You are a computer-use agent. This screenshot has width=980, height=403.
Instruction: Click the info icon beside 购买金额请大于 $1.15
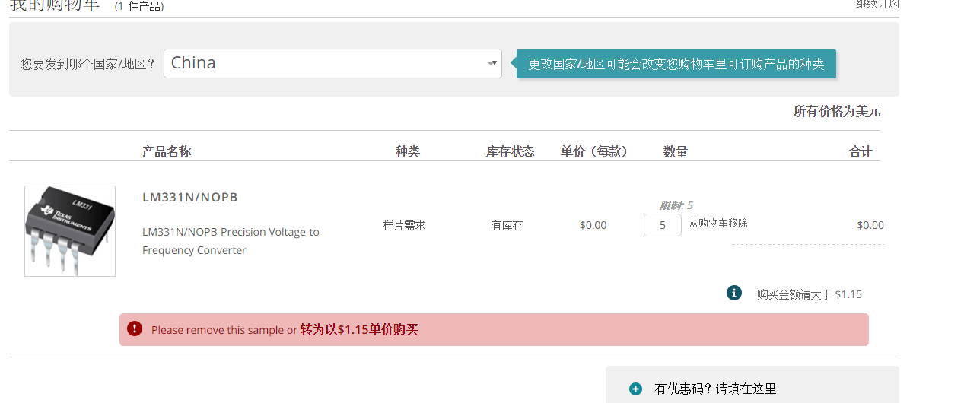pyautogui.click(x=734, y=293)
